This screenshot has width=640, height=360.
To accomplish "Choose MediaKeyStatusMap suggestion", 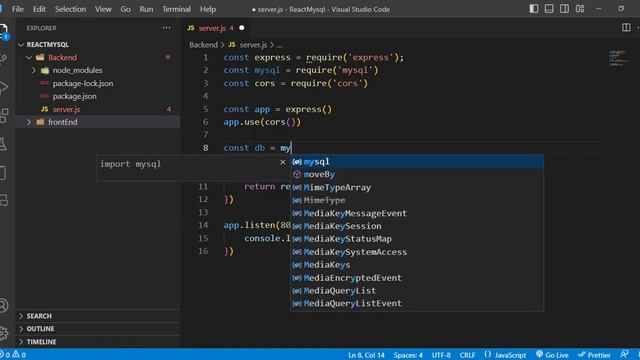I will (417, 239).
